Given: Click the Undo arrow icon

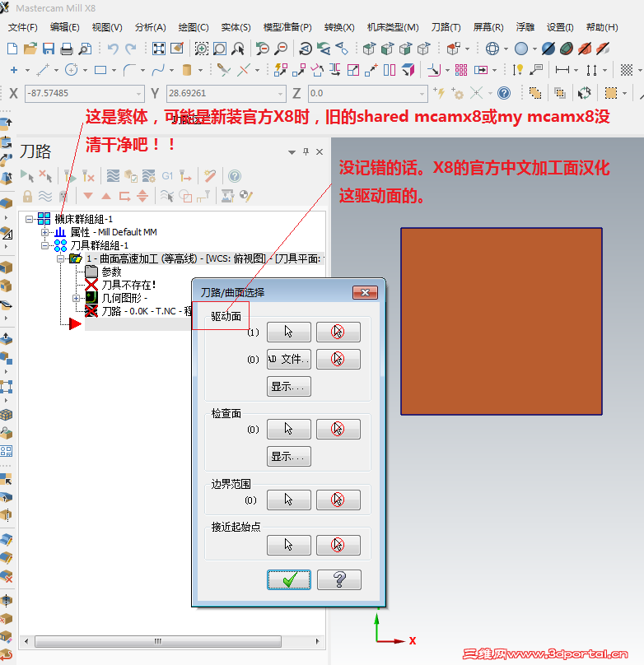Looking at the screenshot, I should click(113, 49).
